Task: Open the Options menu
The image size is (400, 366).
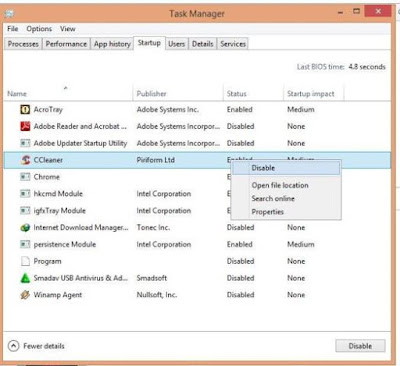Action: point(39,29)
